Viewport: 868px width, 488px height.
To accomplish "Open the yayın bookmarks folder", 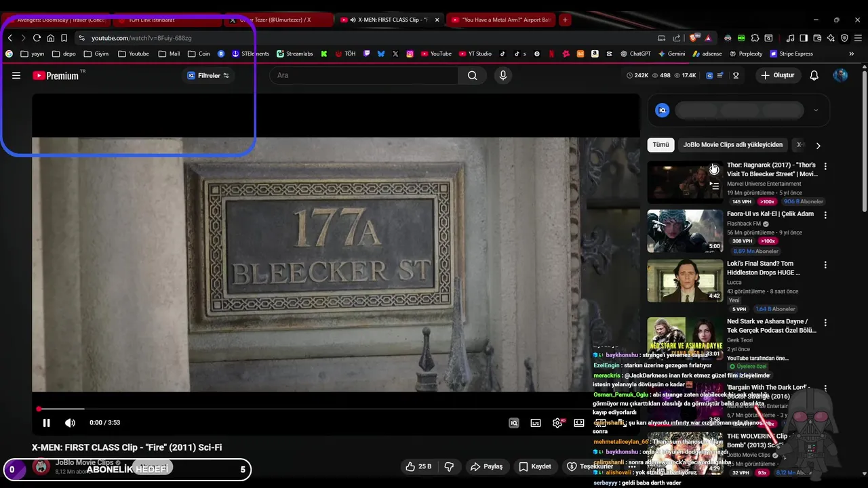I will tap(33, 54).
